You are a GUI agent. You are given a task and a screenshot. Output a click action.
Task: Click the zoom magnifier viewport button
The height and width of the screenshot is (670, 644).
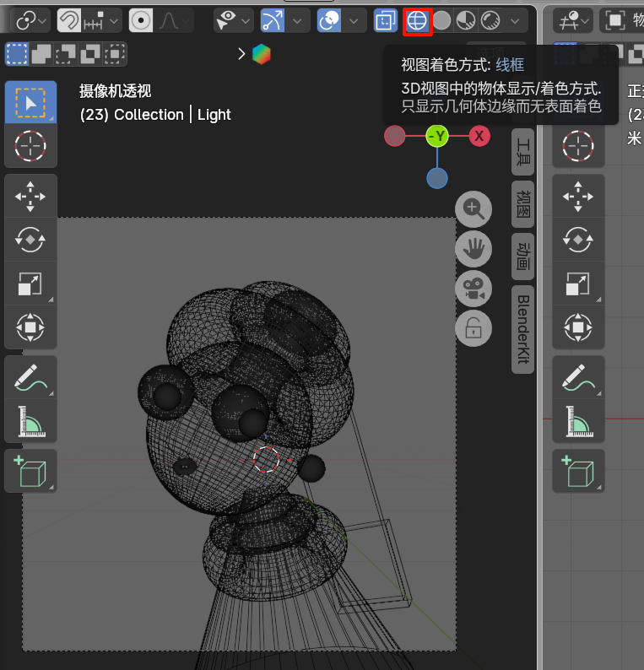(x=474, y=209)
